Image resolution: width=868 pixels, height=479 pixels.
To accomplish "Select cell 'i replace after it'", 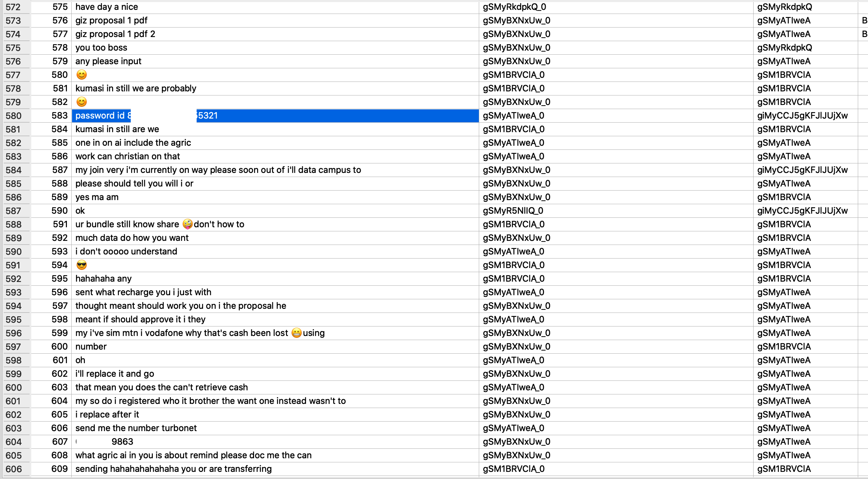I will [x=275, y=414].
